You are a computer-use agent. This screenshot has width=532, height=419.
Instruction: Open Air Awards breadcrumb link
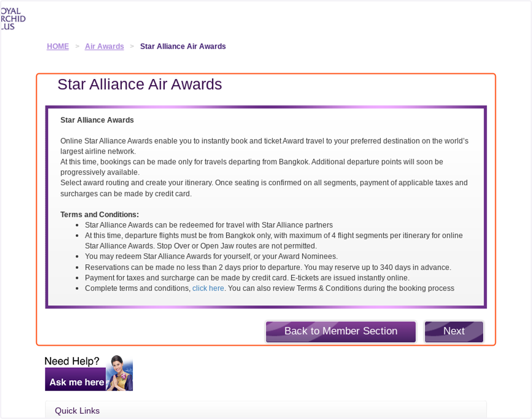(x=104, y=47)
